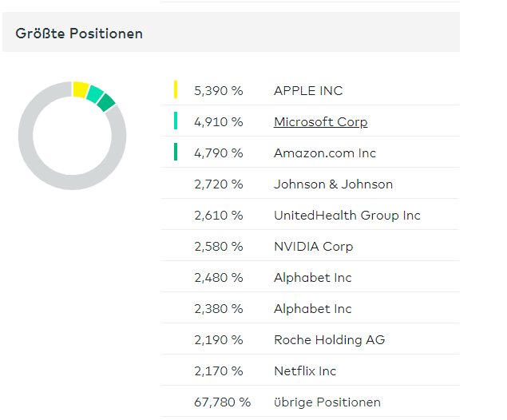Click the Netflix Inc position name

pyautogui.click(x=305, y=371)
